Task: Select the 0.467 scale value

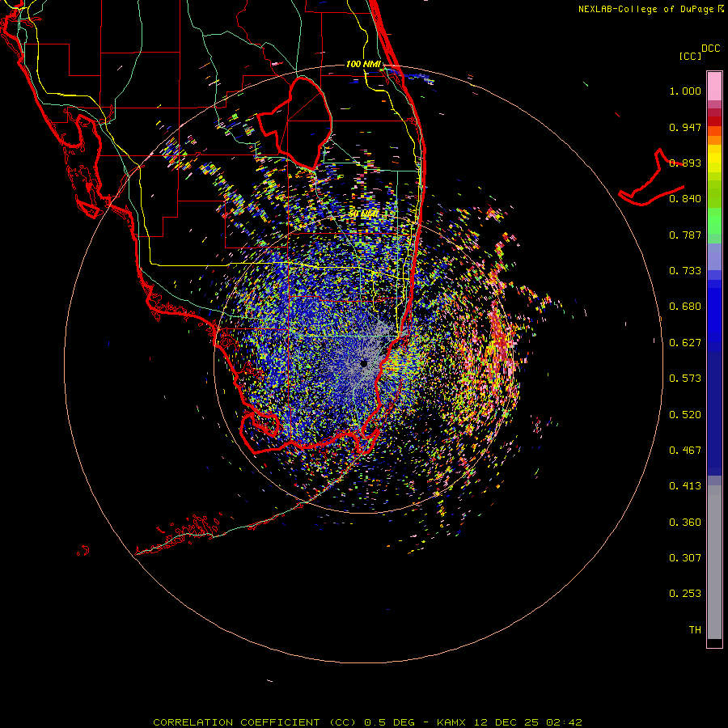Action: [x=685, y=451]
